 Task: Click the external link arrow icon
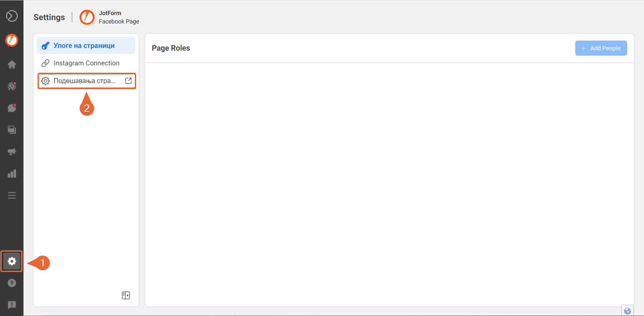coord(128,81)
